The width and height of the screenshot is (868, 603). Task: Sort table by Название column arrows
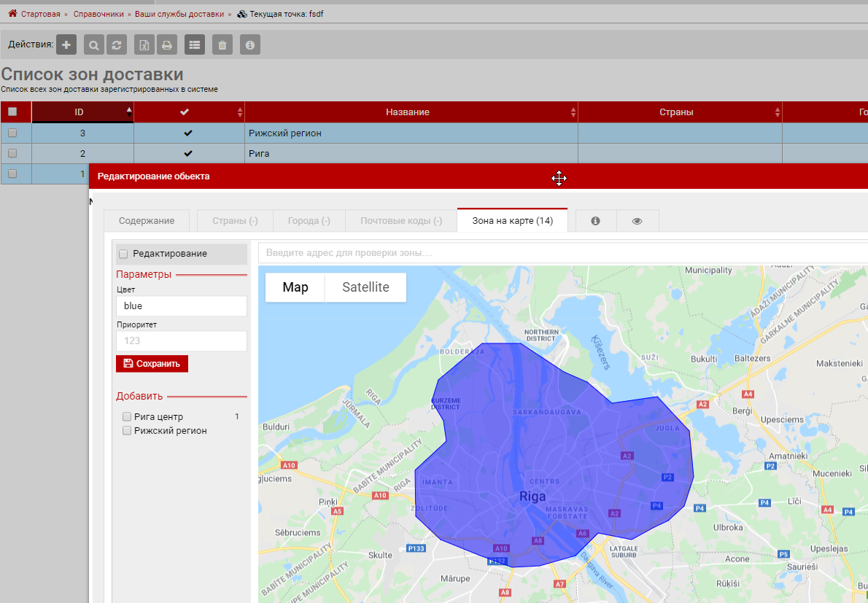573,112
